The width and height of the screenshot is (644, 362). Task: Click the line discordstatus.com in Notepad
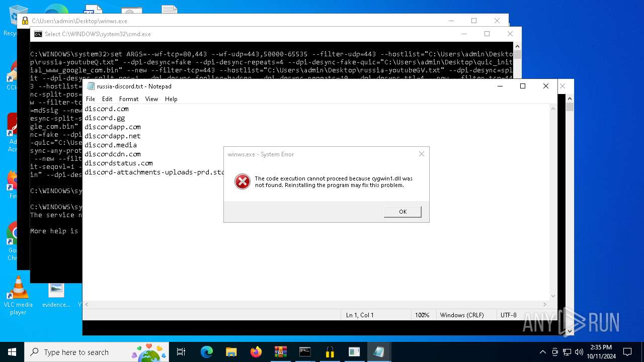click(x=119, y=163)
